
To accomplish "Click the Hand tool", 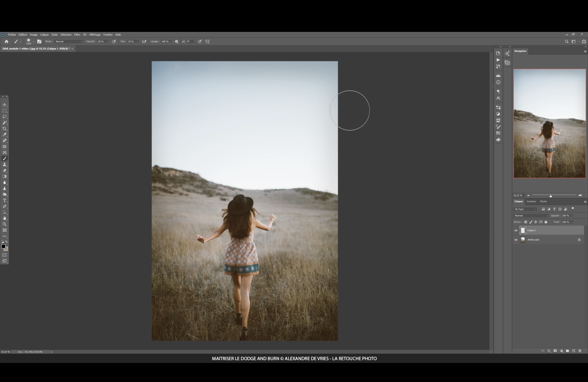I will (x=4, y=218).
